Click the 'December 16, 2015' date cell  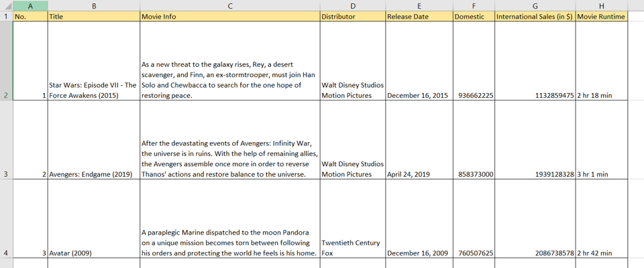click(x=419, y=60)
